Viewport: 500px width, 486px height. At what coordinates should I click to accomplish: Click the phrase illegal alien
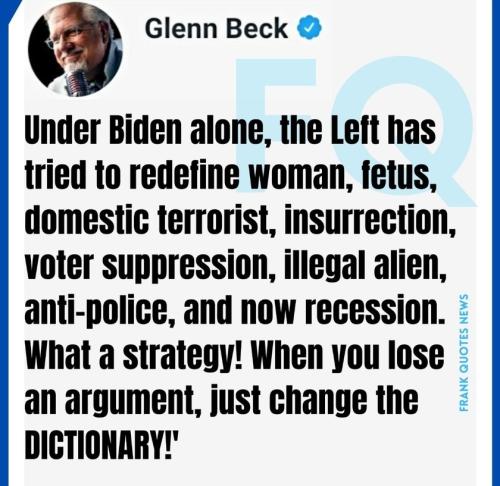click(x=365, y=265)
